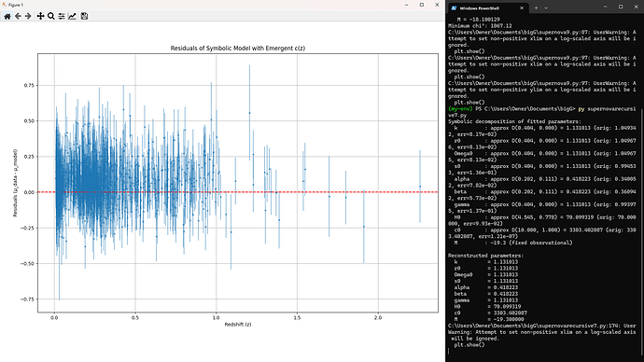The width and height of the screenshot is (644, 362).
Task: Open new tab dropdown chevron in terminal
Action: click(546, 7)
